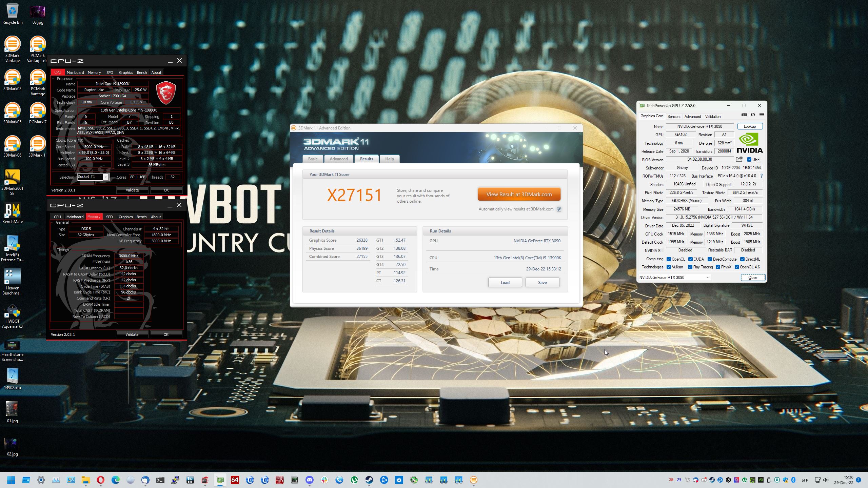
Task: Take a screenshot with GPU-Z camera icon
Action: point(744,115)
